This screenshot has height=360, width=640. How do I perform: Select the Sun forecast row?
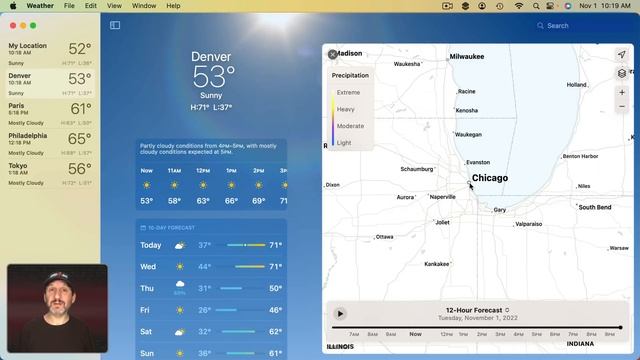[211, 353]
